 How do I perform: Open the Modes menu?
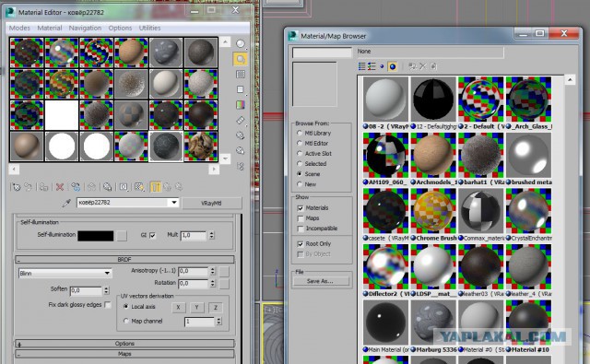tap(19, 28)
